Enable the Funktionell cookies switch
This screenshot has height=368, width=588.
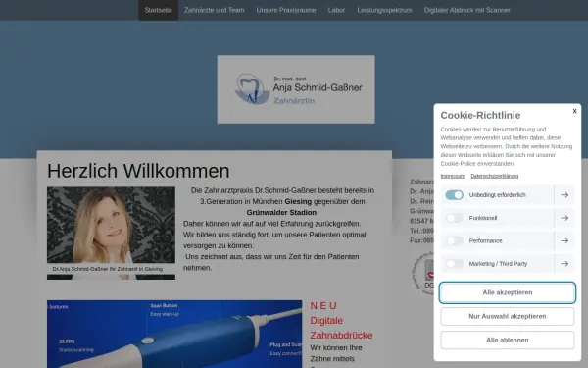click(454, 218)
